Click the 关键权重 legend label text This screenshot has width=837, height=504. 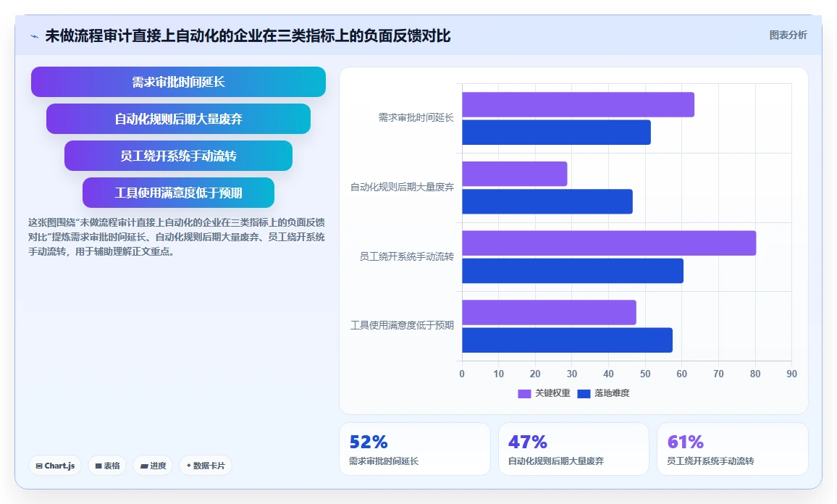pos(552,393)
